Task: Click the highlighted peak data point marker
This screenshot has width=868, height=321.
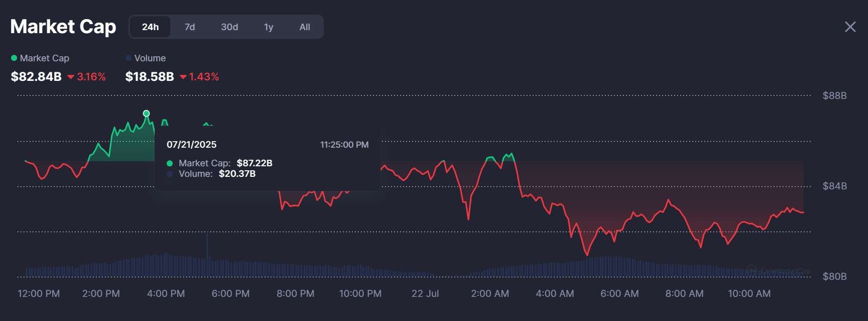Action: 146,114
